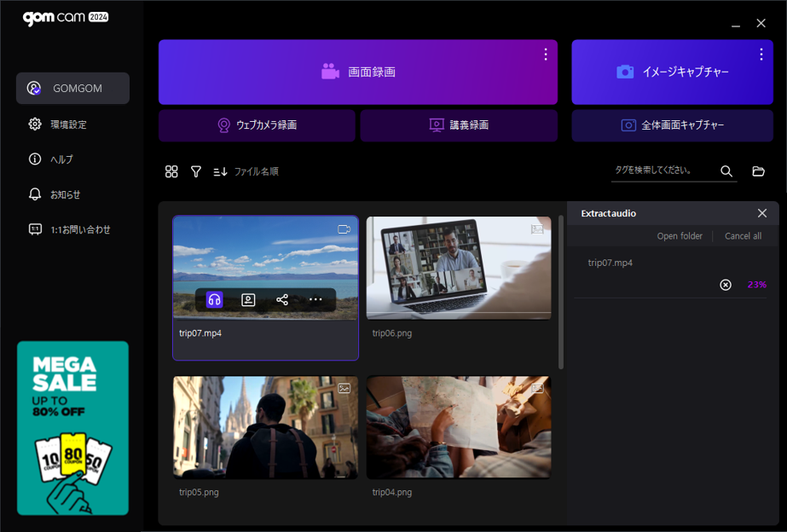Click the play video icon on trip07.mp4

tap(248, 299)
